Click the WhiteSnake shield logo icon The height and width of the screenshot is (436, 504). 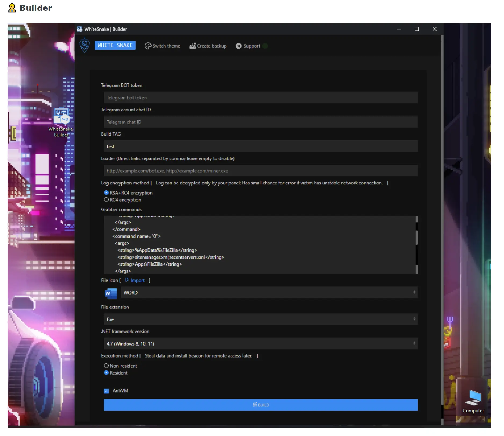tap(85, 45)
